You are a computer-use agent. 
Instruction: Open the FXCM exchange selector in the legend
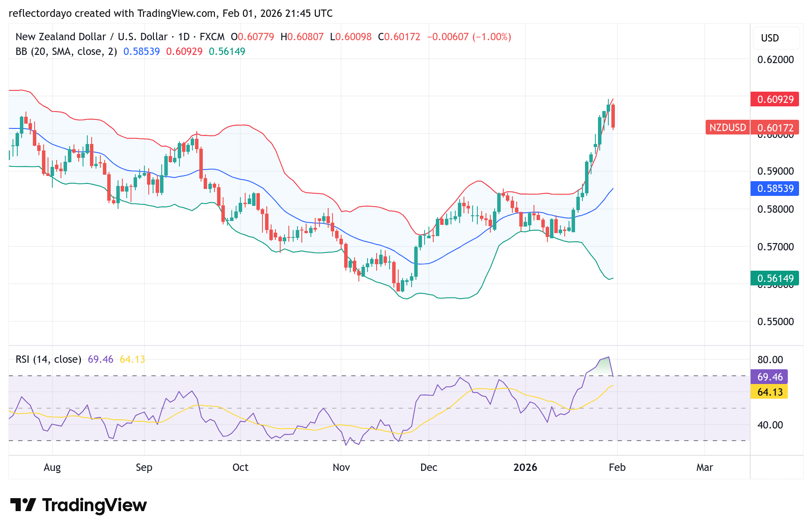tap(212, 37)
